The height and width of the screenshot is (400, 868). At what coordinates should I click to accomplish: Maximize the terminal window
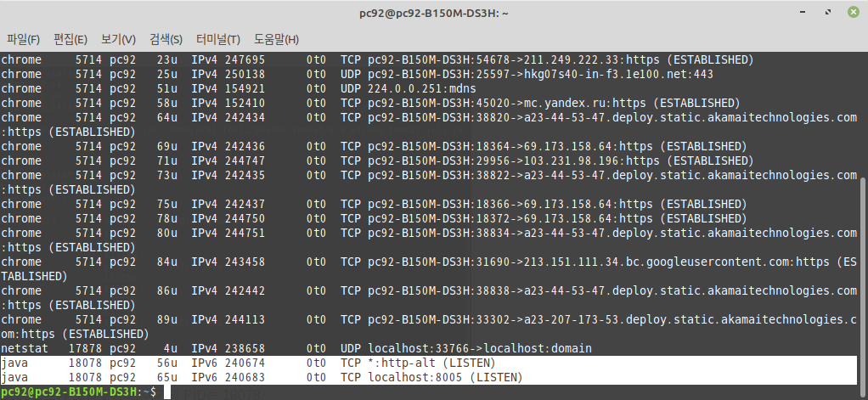(828, 12)
